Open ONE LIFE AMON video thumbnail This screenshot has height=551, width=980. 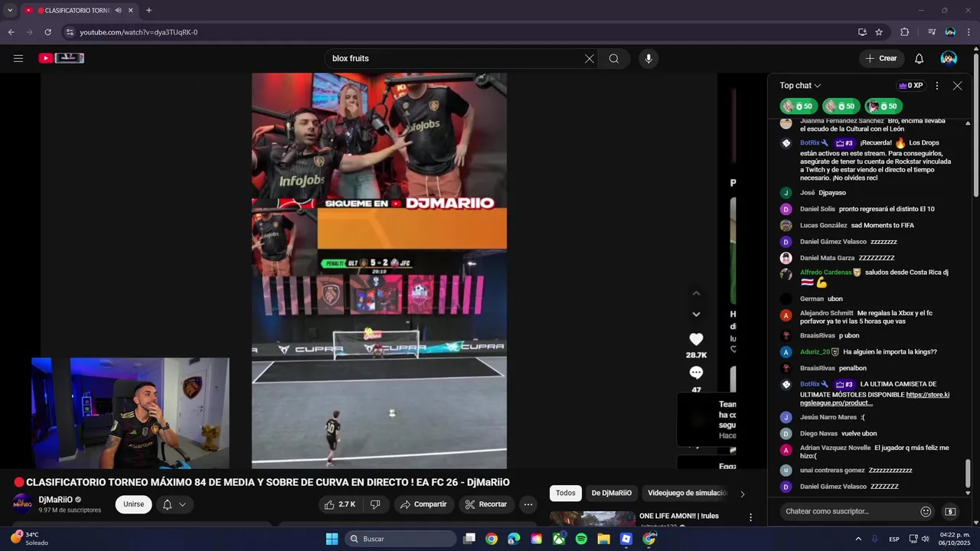tap(593, 518)
